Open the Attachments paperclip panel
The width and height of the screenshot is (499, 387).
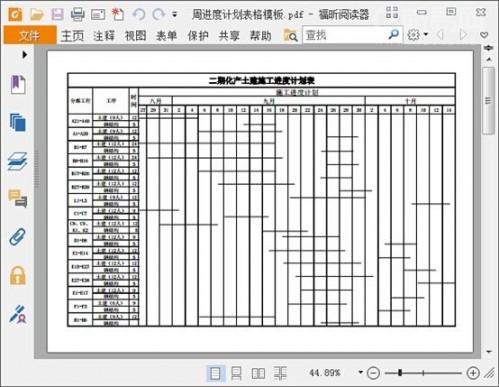pyautogui.click(x=18, y=237)
